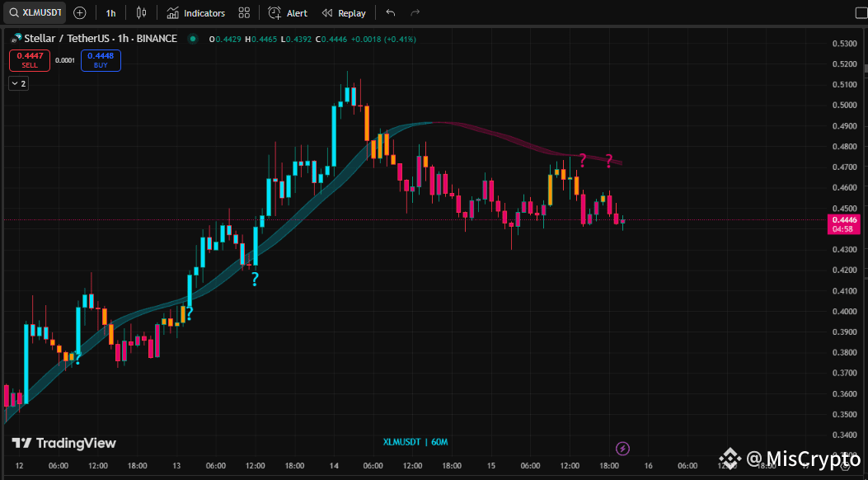The height and width of the screenshot is (480, 868).
Task: Click the 0.5300 price axis label
Action: pyautogui.click(x=844, y=44)
